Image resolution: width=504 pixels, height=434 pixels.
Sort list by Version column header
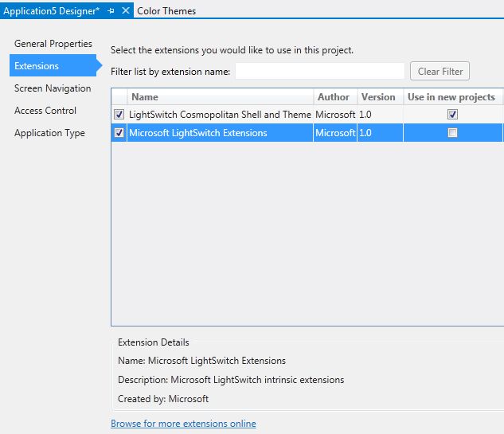378,97
